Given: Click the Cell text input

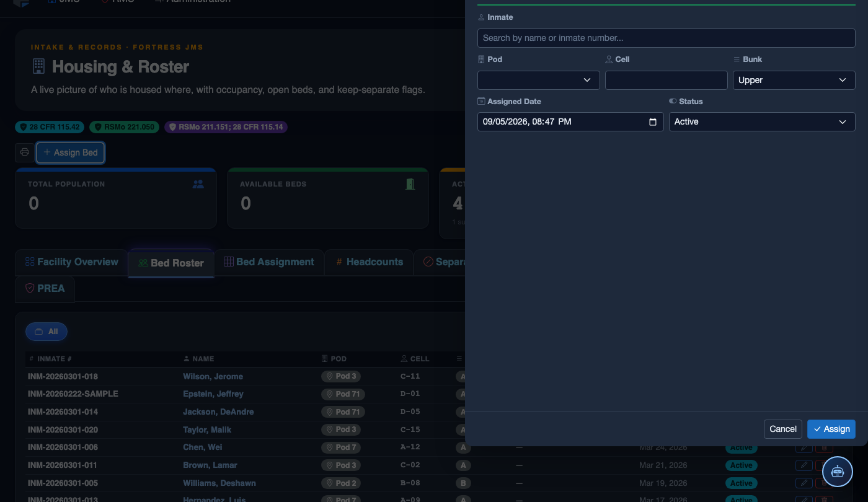Looking at the screenshot, I should coord(666,81).
